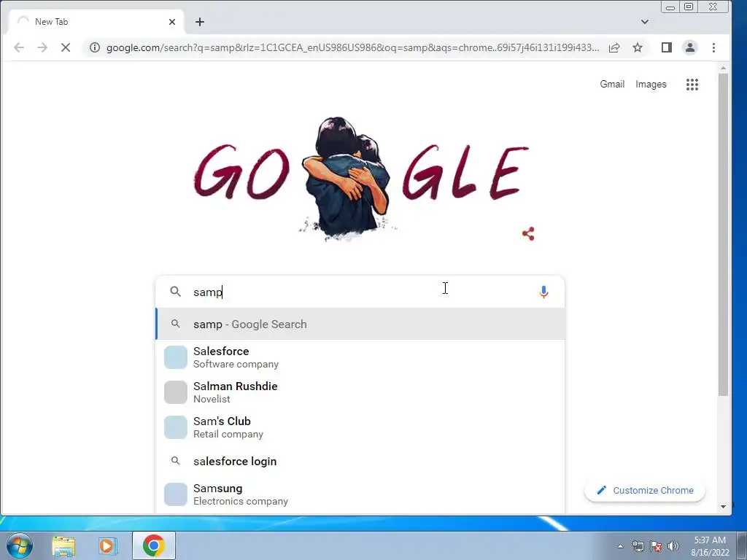
Task: Click the page scrollbar down arrow
Action: 723,507
